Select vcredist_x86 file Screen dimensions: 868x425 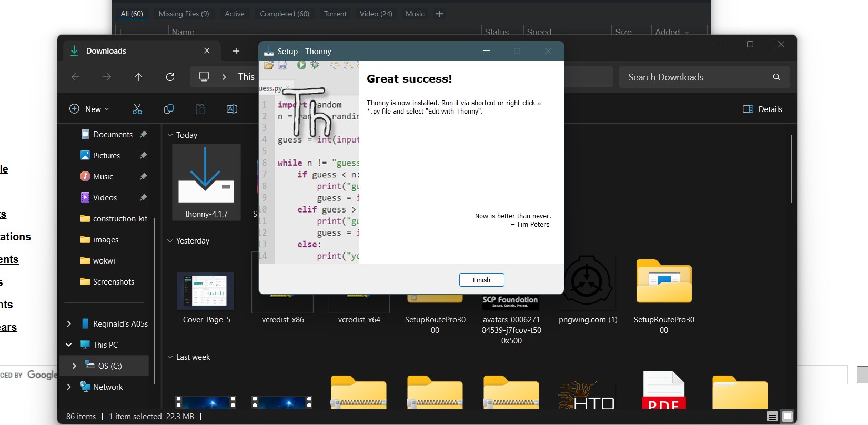pyautogui.click(x=283, y=310)
